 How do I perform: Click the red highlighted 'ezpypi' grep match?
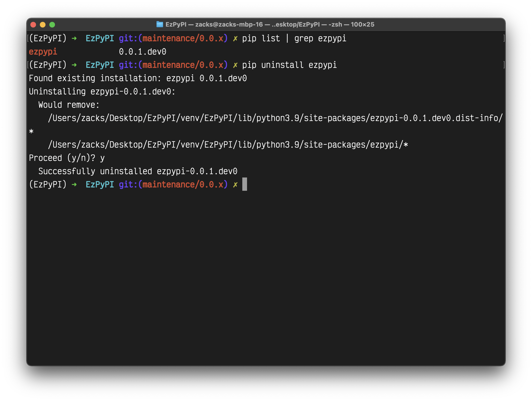click(43, 51)
